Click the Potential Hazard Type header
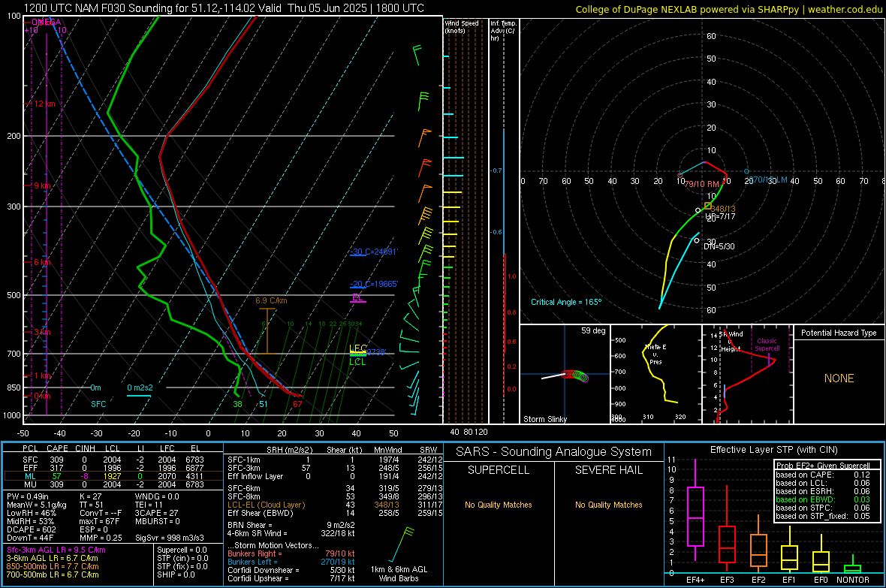886x588 pixels. [x=839, y=333]
